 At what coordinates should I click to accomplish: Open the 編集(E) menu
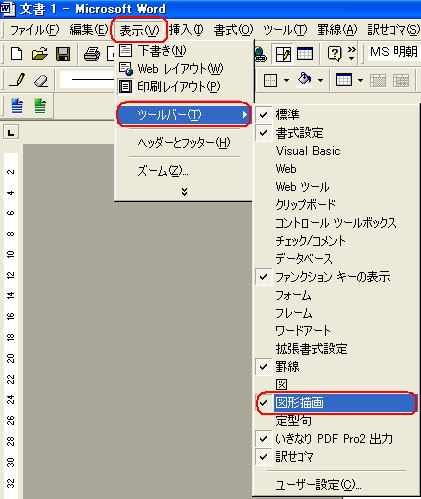(89, 30)
